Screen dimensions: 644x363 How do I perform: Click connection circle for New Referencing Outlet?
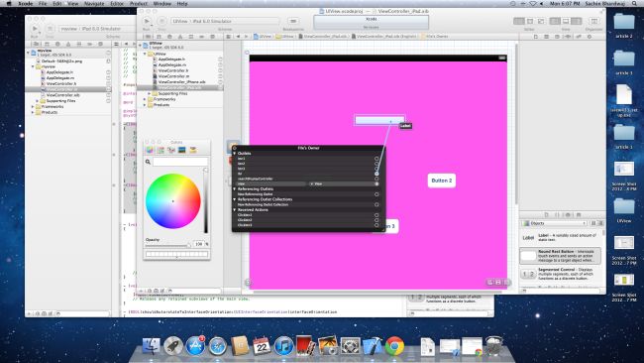[x=376, y=194]
